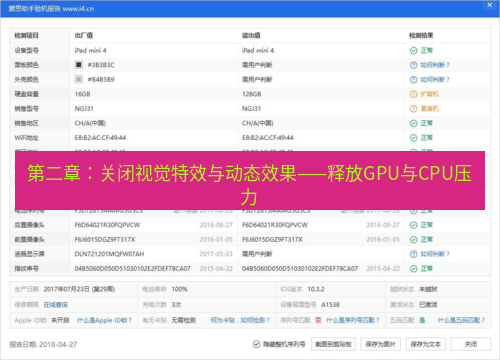Click the question mark icon in 外壳颜色 row

click(x=413, y=79)
